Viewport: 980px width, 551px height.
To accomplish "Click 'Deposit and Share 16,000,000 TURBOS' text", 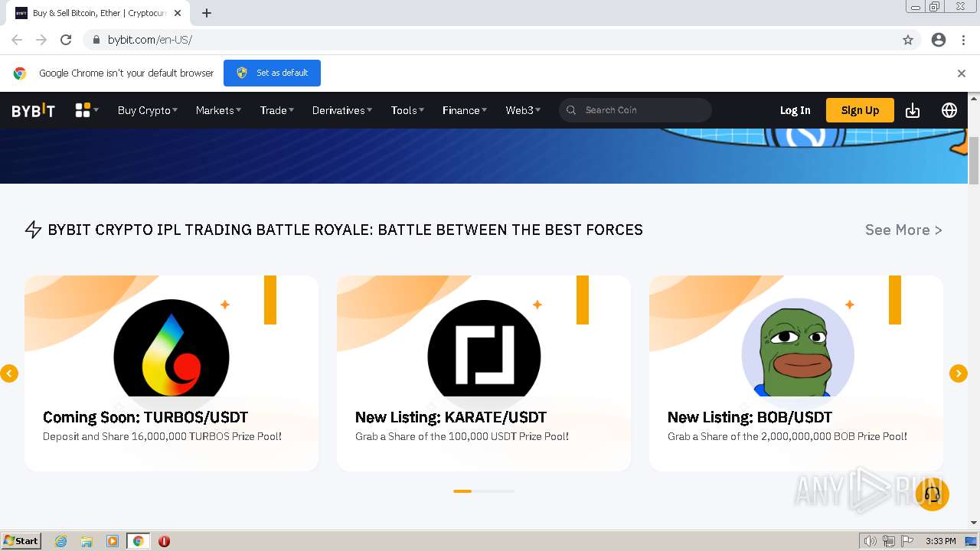I will click(x=136, y=436).
